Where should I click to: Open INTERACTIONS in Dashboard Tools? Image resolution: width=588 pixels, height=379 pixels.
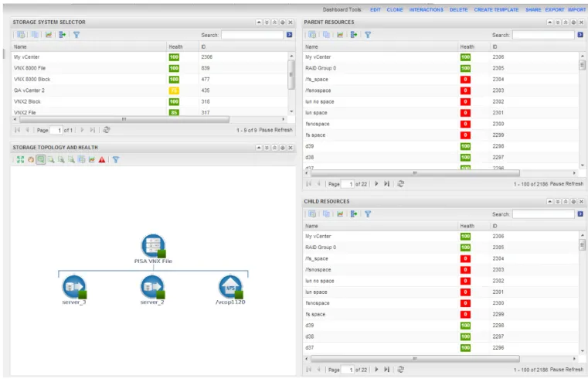coord(427,10)
